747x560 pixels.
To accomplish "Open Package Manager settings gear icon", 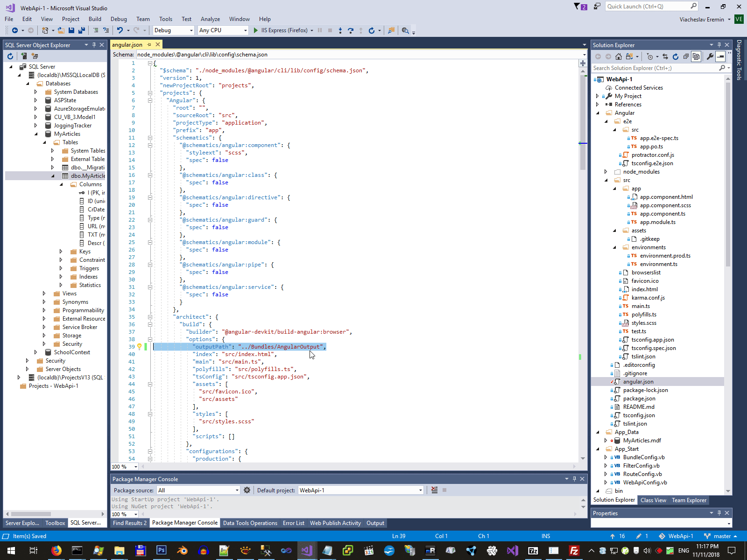I will [x=247, y=490].
